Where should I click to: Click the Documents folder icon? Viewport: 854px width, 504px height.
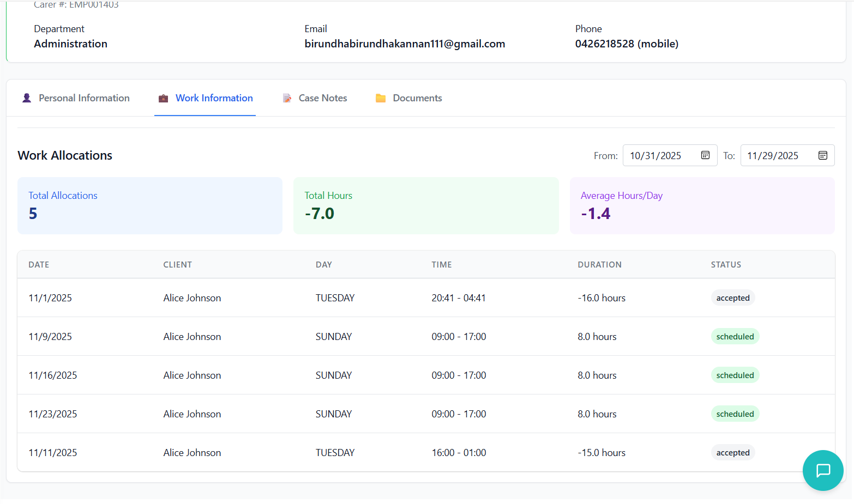(381, 98)
